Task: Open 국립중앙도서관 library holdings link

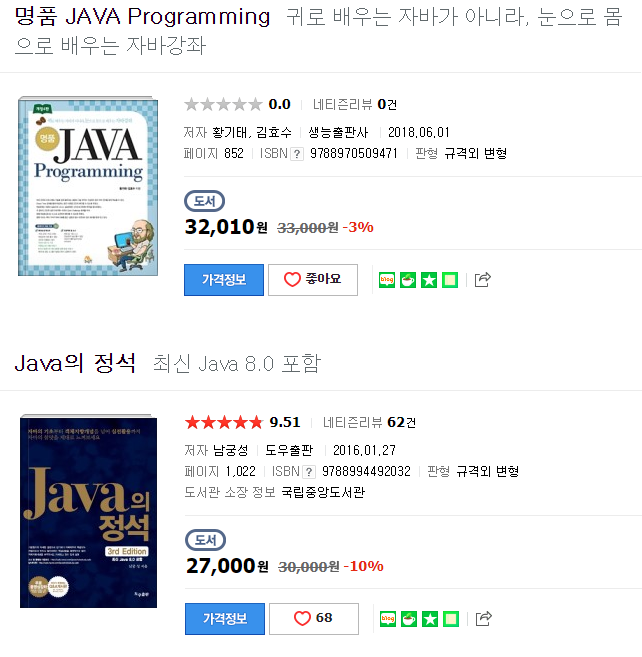Action: (x=323, y=492)
